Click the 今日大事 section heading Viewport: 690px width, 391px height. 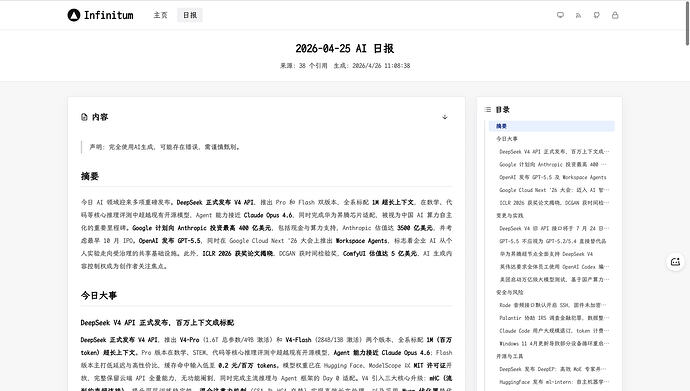(x=99, y=296)
